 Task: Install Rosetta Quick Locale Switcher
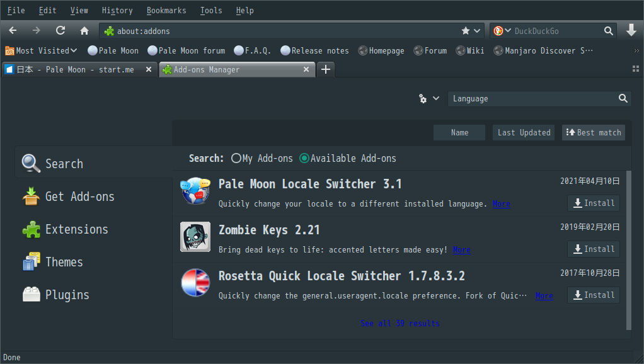click(x=594, y=295)
